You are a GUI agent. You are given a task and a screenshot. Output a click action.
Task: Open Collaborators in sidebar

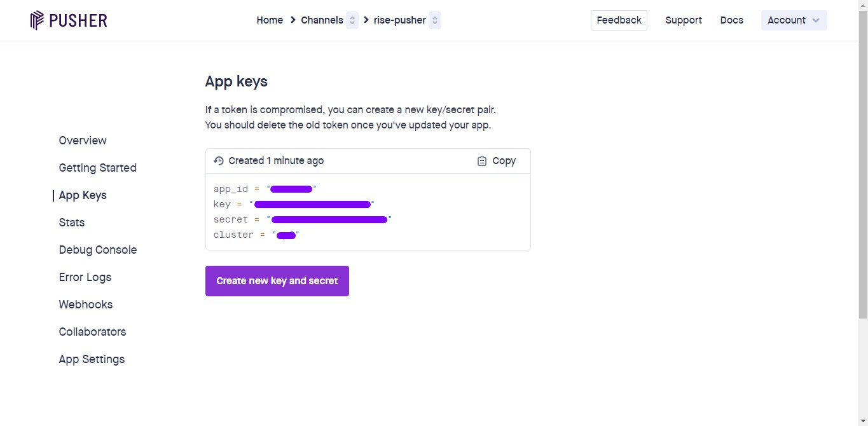92,332
